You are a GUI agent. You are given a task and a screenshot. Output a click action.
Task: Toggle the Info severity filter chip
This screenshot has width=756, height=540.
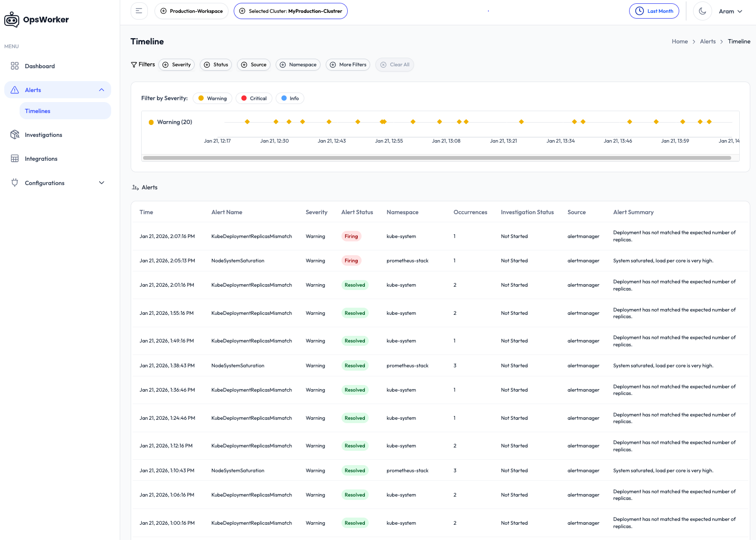290,98
